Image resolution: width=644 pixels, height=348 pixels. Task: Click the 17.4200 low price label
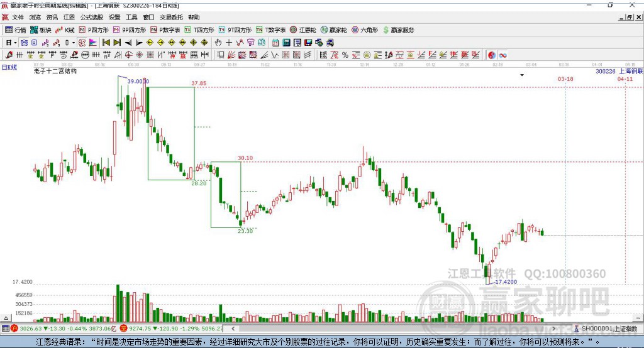tap(506, 282)
